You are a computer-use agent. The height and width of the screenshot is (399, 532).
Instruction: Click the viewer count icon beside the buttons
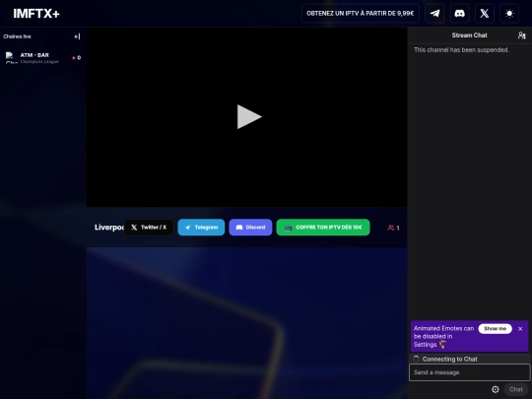tap(391, 228)
